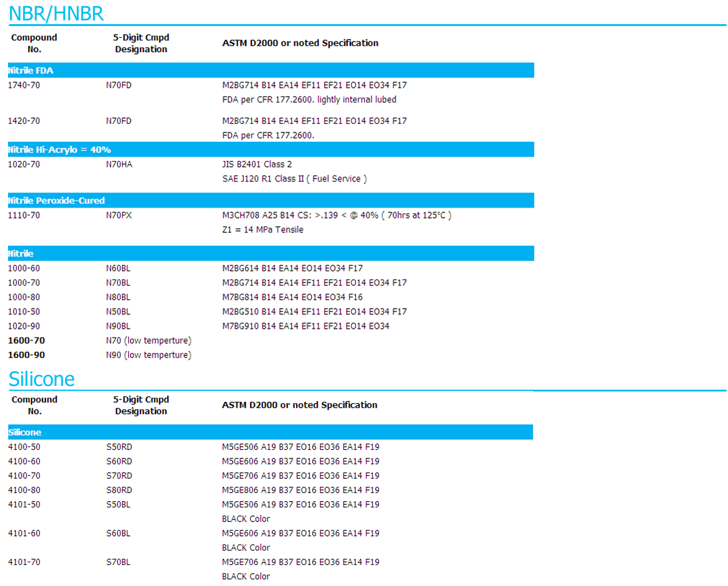Click compound number 1010-50

24,312
